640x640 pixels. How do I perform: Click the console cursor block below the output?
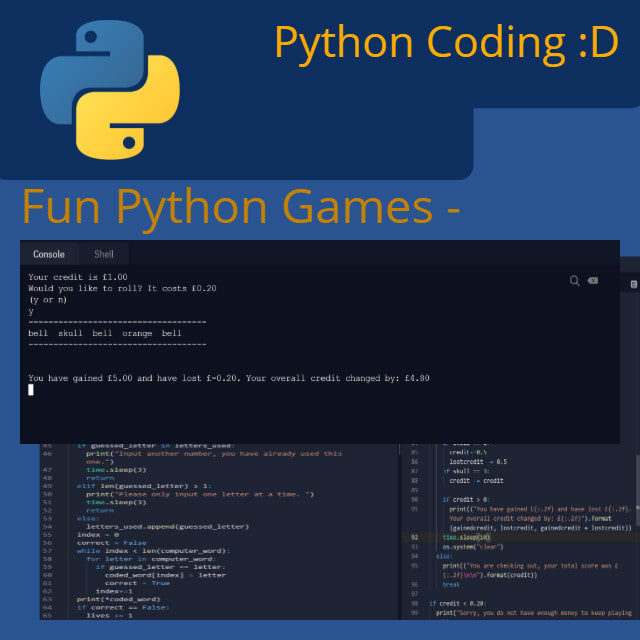point(31,390)
